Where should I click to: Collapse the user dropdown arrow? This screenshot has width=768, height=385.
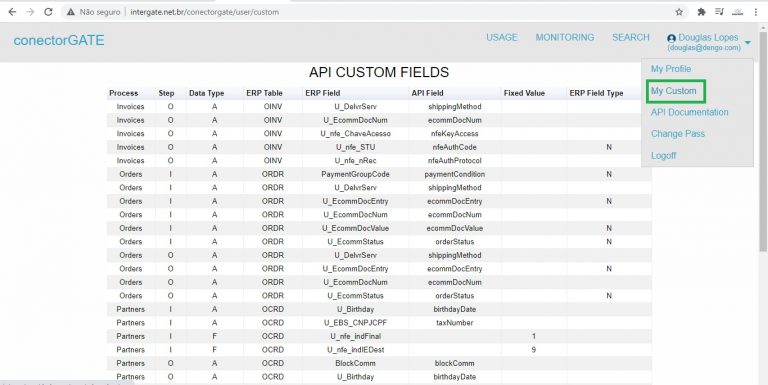pos(748,43)
